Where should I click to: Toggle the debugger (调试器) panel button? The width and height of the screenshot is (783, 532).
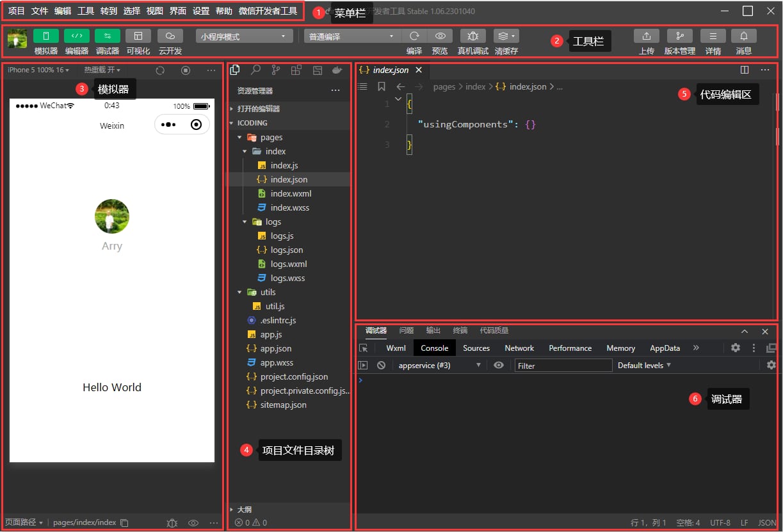tap(107, 36)
